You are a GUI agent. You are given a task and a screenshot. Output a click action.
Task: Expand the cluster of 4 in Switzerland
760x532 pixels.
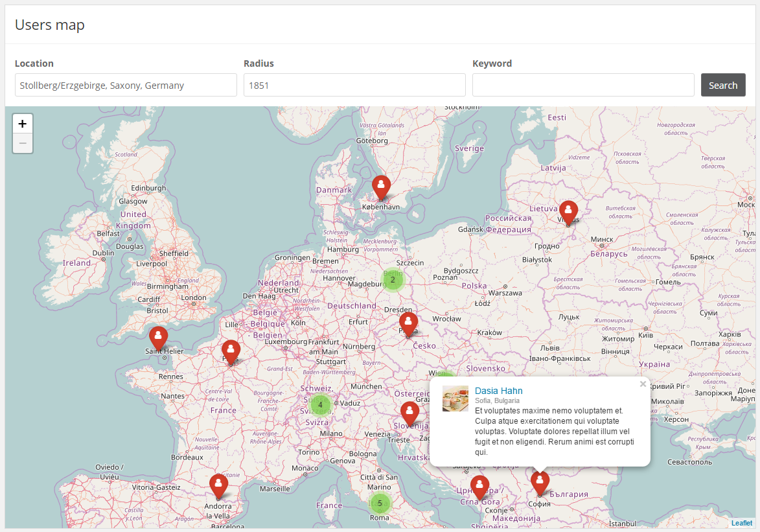tap(320, 404)
